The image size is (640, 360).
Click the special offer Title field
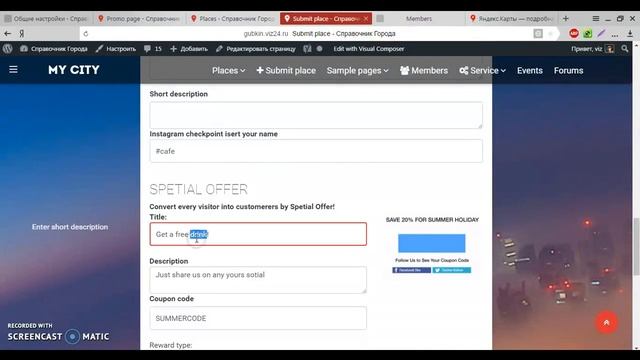[x=258, y=234]
